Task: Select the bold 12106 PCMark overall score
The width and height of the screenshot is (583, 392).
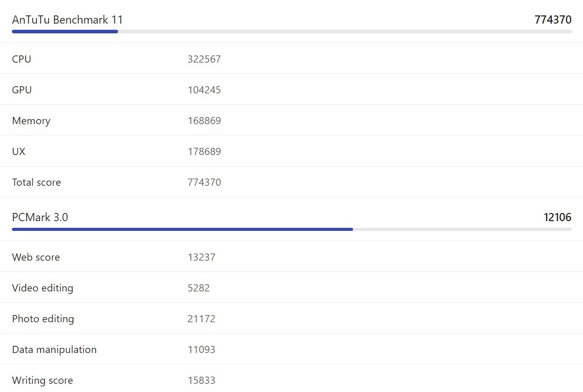Action: [x=557, y=217]
